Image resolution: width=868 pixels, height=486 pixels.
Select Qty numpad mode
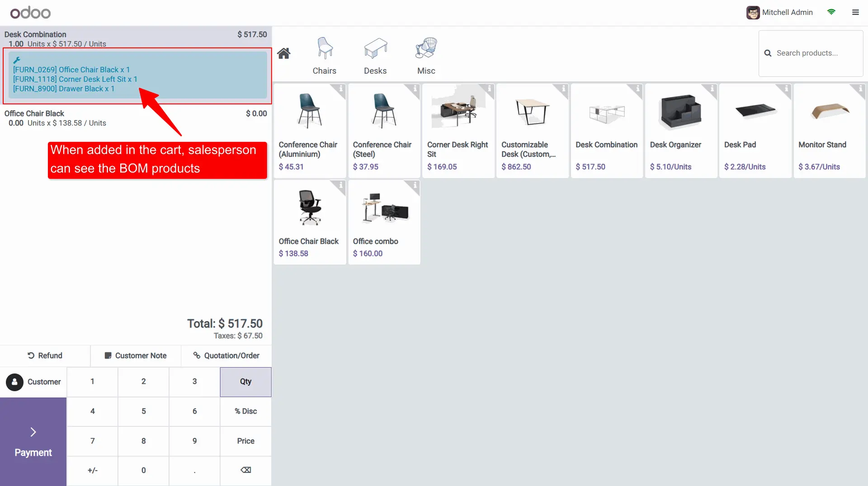(245, 382)
